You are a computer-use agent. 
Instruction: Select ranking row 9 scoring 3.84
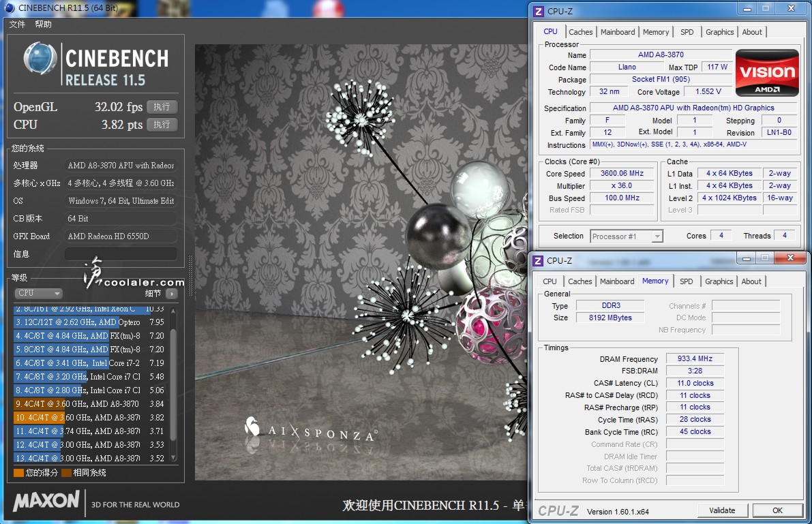click(x=90, y=404)
